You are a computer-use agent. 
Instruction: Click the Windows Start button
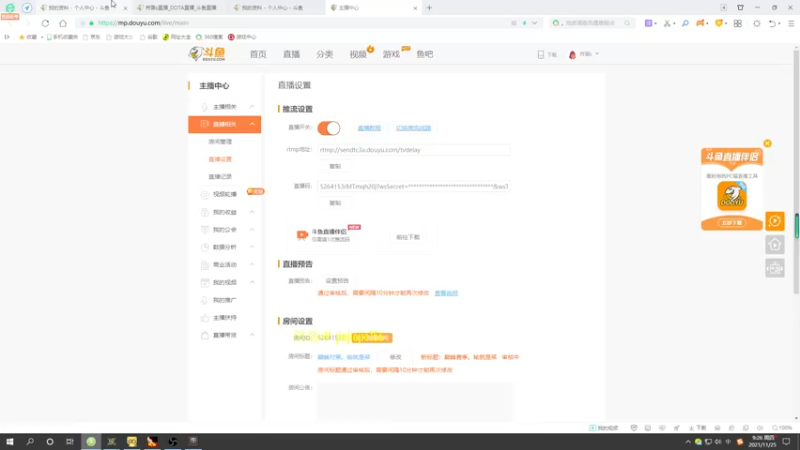coord(10,441)
